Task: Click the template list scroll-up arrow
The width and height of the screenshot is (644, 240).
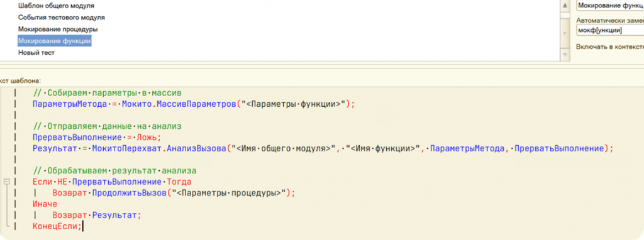Action: coord(565,6)
